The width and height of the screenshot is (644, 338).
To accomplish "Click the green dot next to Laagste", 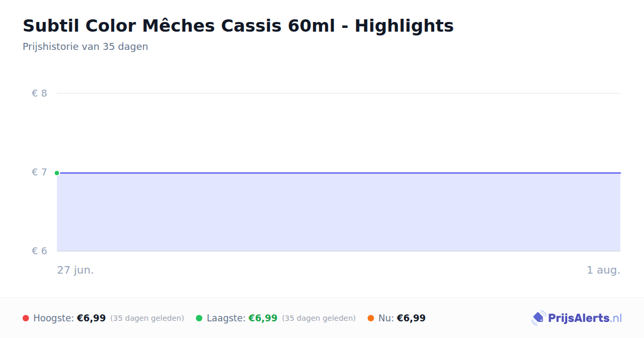I will [199, 318].
